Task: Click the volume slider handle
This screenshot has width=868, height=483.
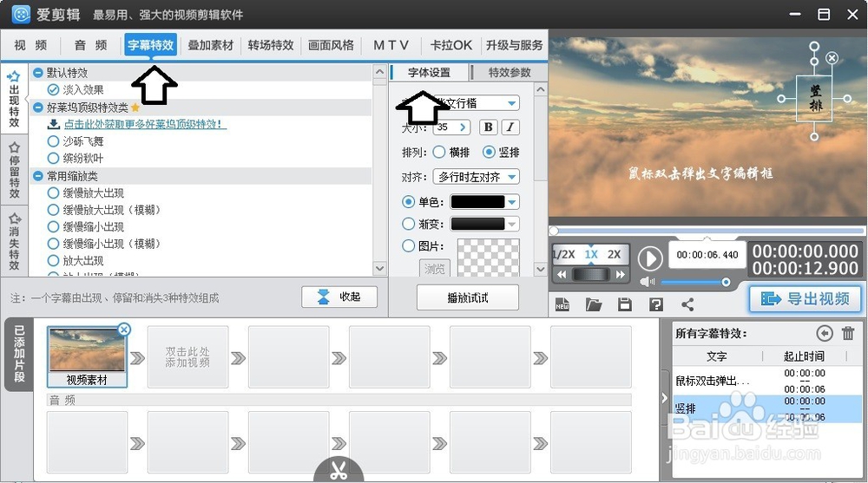Action: click(x=726, y=282)
